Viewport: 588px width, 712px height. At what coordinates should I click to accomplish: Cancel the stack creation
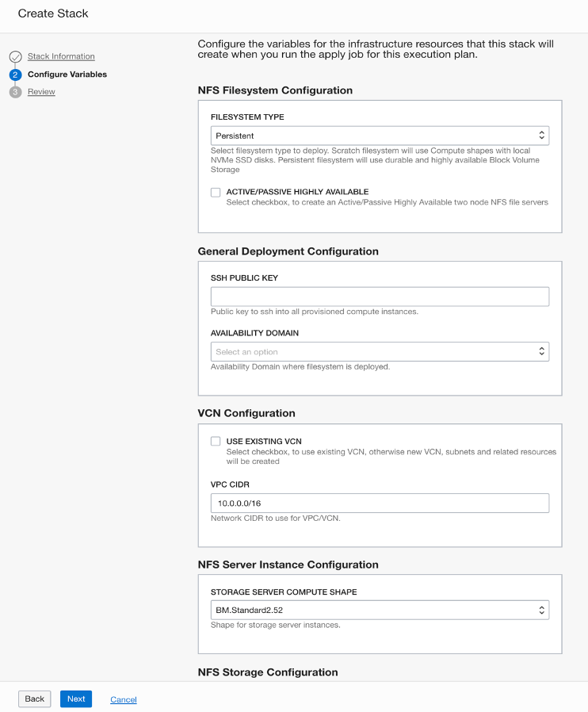point(123,699)
